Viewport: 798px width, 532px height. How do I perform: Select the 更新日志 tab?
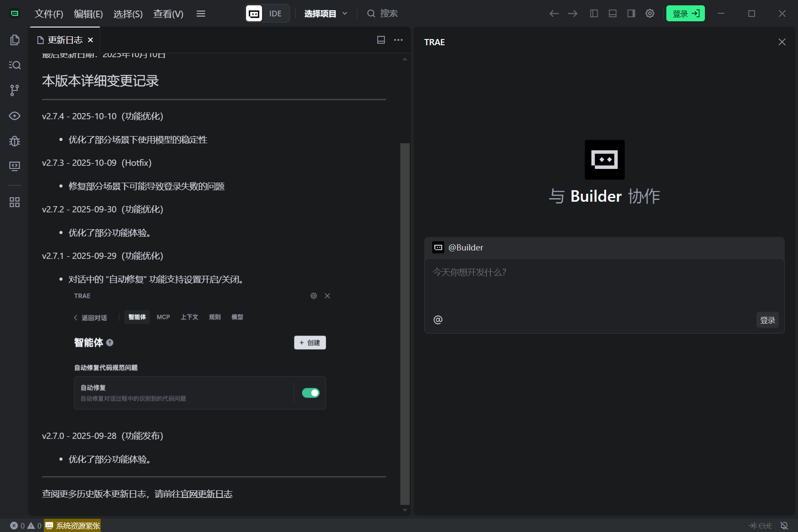[x=65, y=40]
